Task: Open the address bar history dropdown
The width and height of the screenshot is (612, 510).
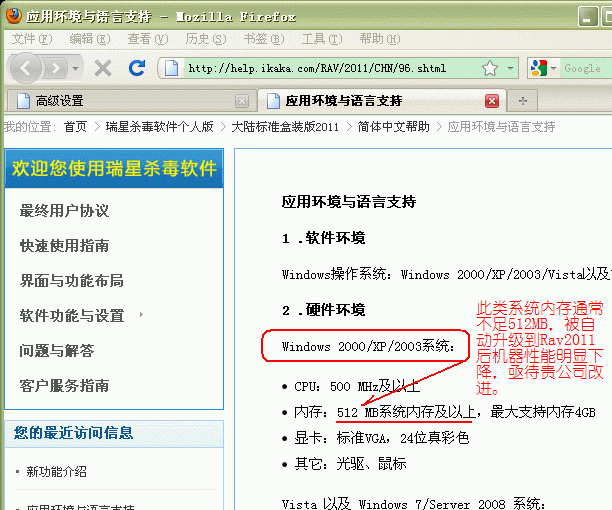Action: pyautogui.click(x=510, y=68)
